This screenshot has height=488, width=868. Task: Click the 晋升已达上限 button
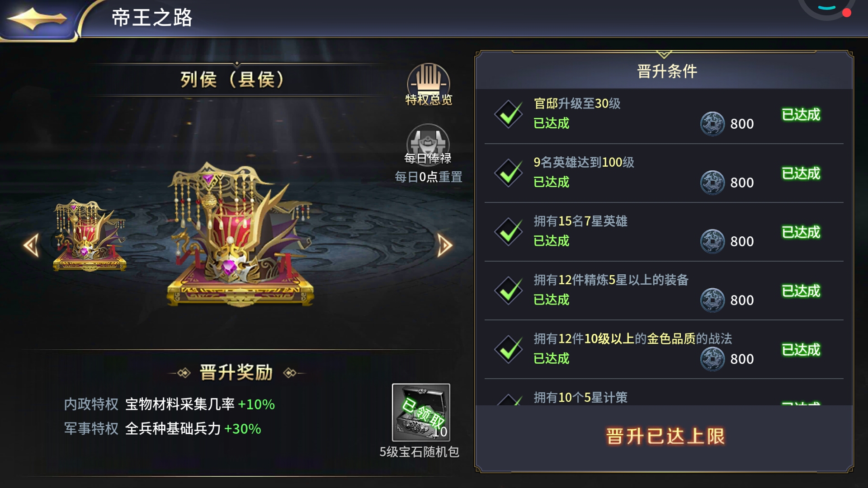coord(665,436)
